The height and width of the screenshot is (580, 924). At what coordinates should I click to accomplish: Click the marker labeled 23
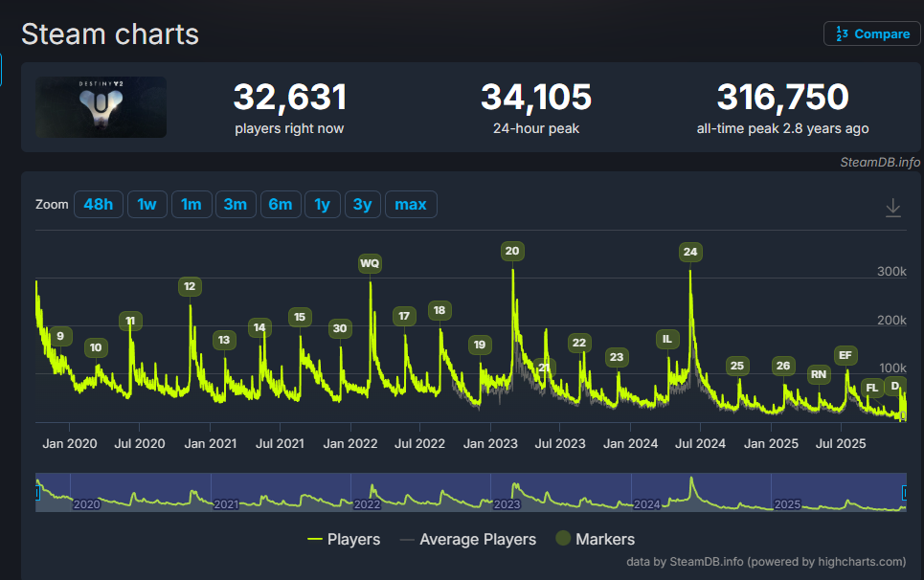tap(617, 357)
